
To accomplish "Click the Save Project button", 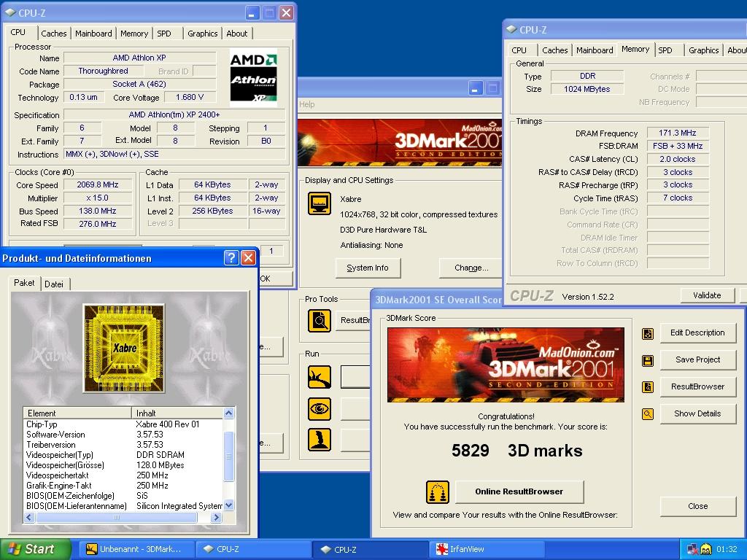I will tap(697, 359).
